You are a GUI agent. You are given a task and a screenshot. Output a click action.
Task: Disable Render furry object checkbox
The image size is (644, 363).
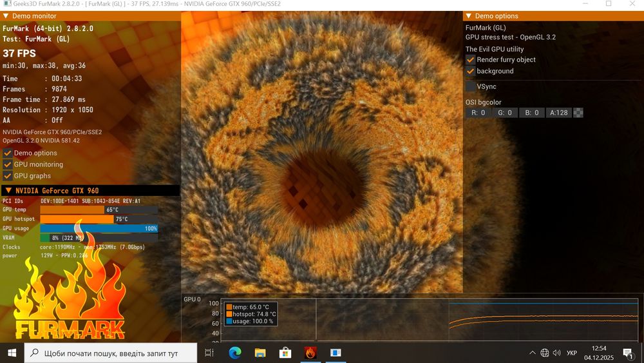coord(470,59)
